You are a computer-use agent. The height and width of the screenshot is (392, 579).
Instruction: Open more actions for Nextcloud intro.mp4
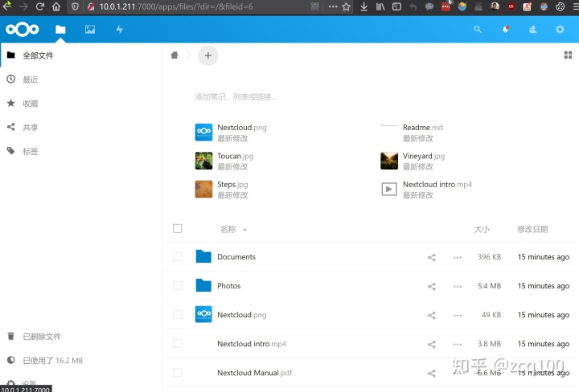click(458, 345)
